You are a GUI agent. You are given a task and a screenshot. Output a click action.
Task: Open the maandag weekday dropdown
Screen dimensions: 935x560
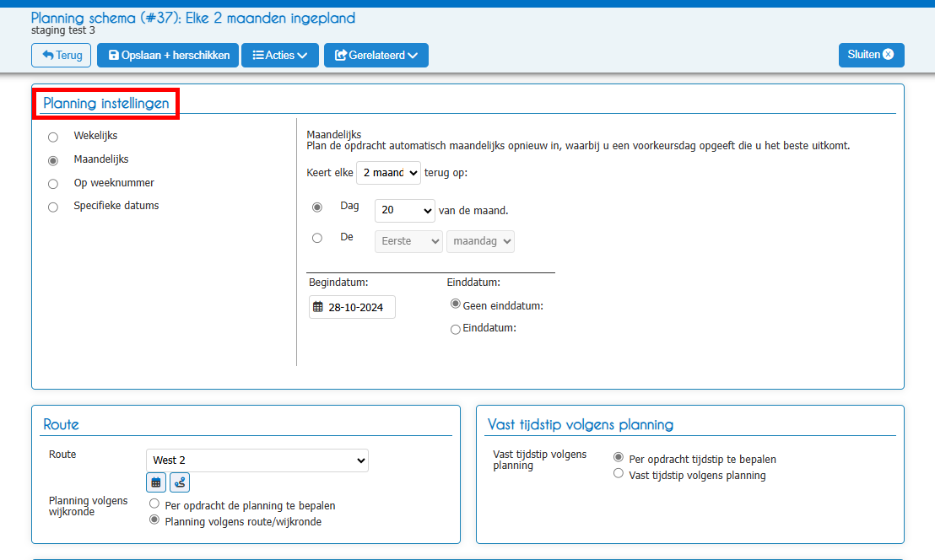480,241
